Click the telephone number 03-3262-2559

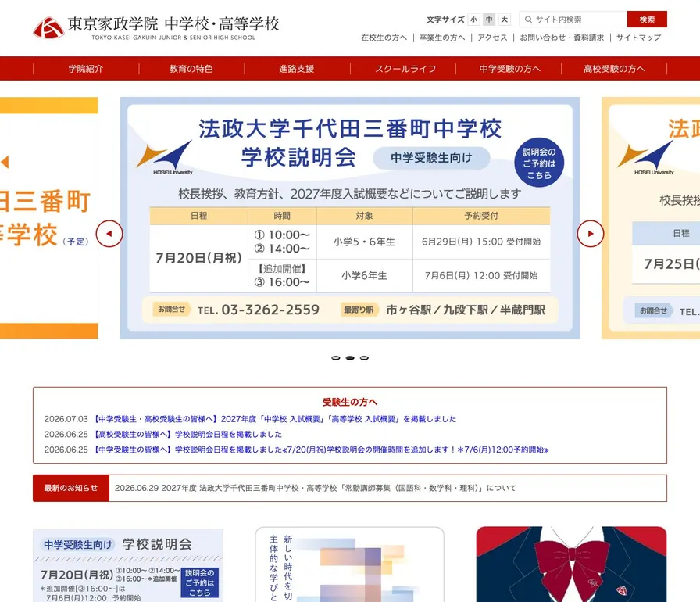click(270, 310)
